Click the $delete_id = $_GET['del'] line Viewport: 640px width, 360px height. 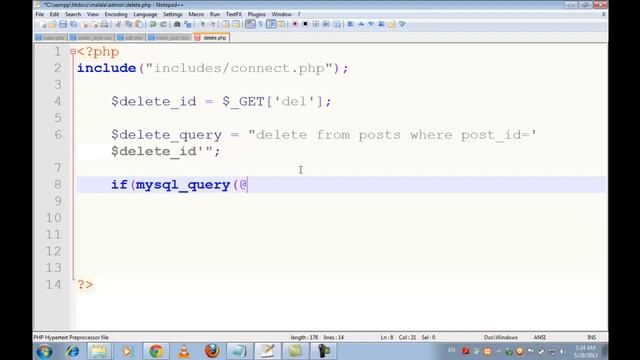[x=221, y=101]
